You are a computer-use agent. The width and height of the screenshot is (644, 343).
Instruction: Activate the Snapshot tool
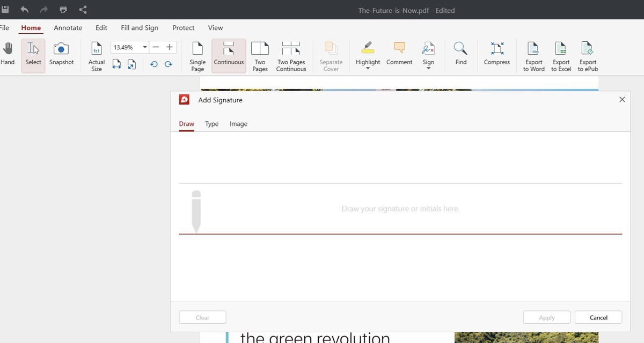(x=61, y=54)
